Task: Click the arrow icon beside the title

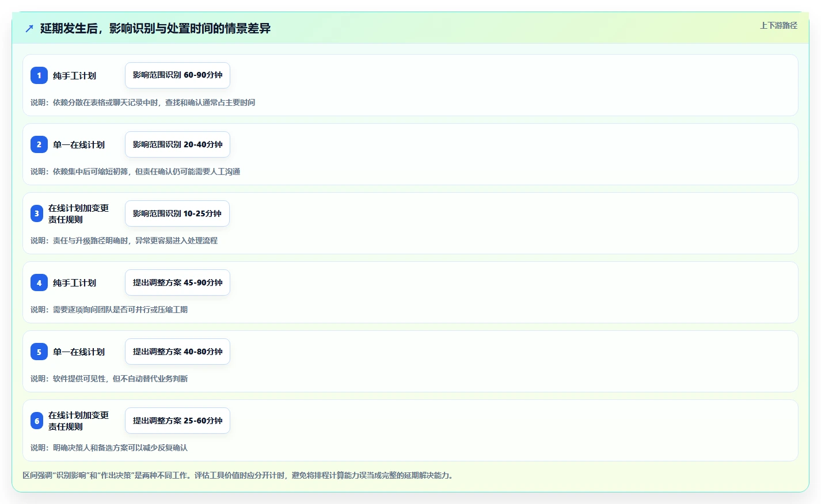Action: tap(29, 28)
